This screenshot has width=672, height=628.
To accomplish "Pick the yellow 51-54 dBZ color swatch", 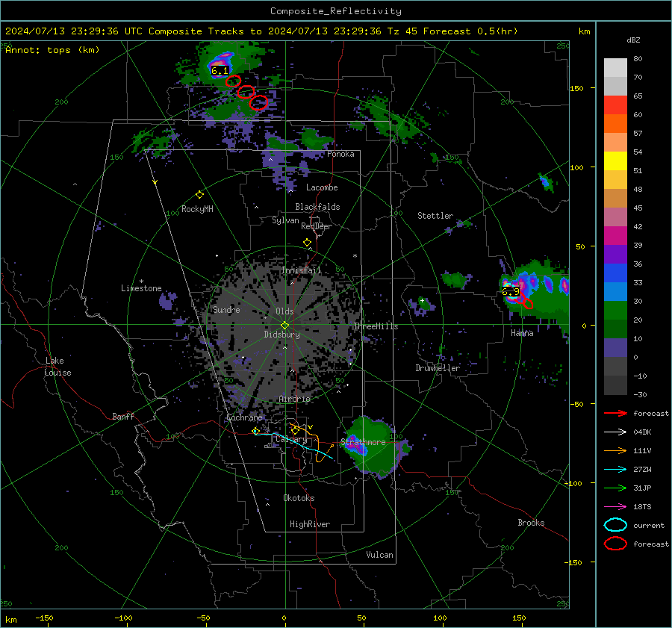I will point(615,161).
